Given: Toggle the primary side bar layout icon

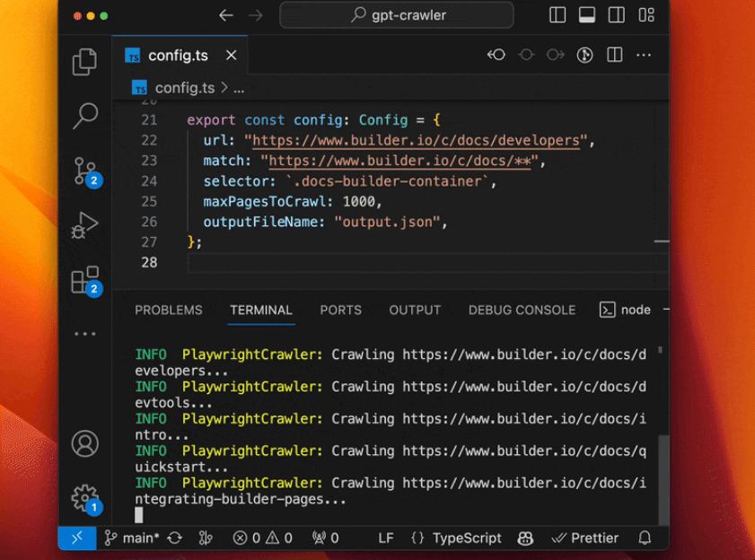Looking at the screenshot, I should [557, 15].
